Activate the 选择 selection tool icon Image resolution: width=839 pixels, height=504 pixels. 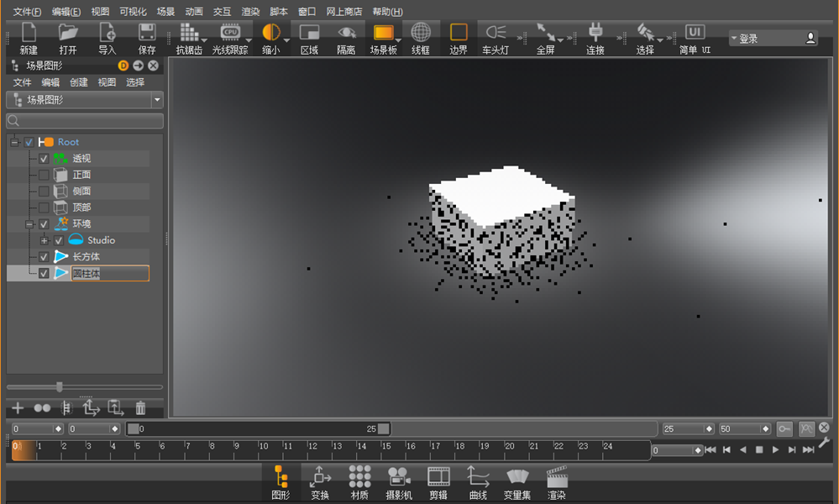(x=645, y=33)
